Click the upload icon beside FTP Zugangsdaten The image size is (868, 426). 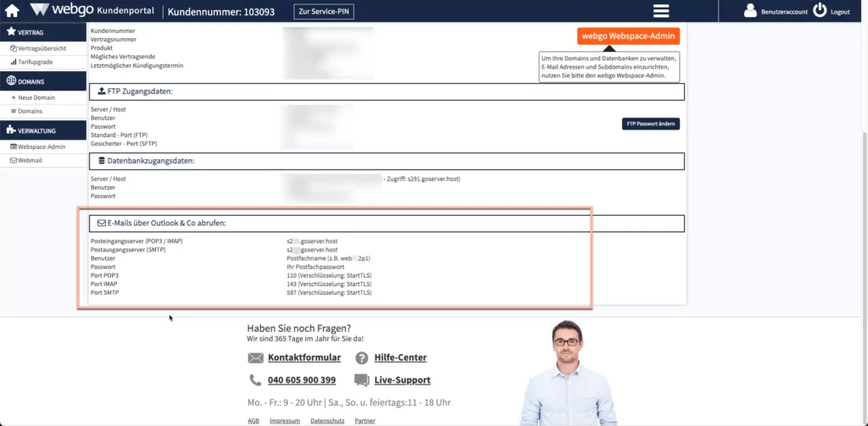(x=102, y=91)
